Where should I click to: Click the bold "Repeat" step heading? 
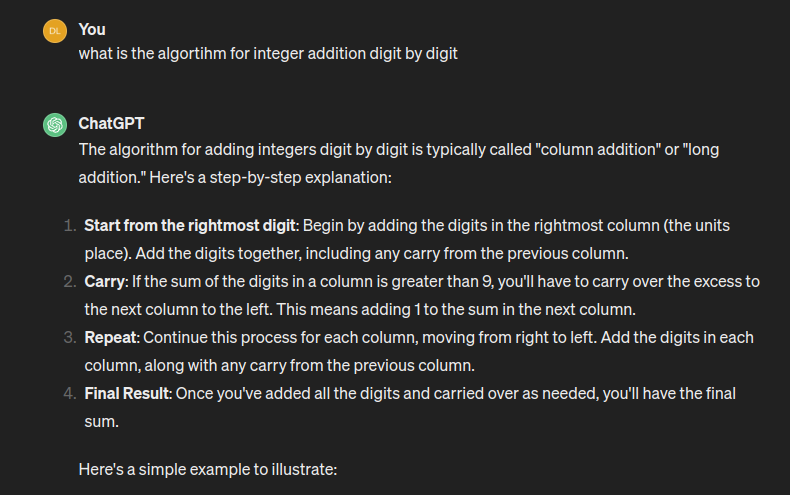click(111, 338)
